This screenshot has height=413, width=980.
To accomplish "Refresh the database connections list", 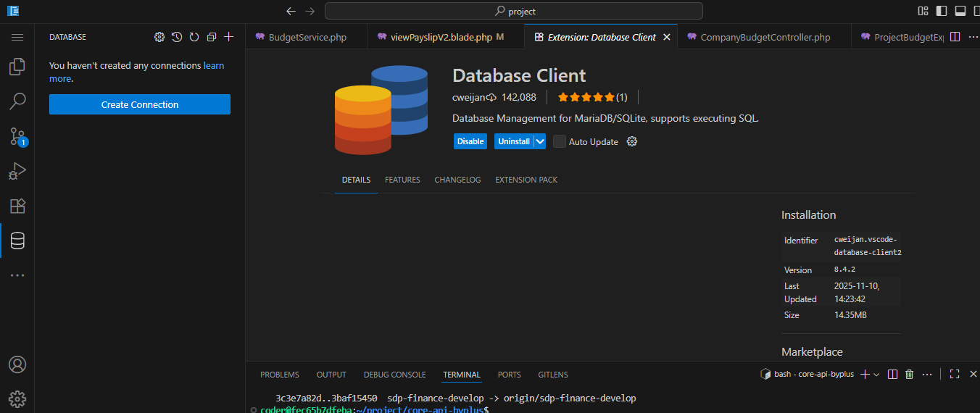I will pos(194,37).
